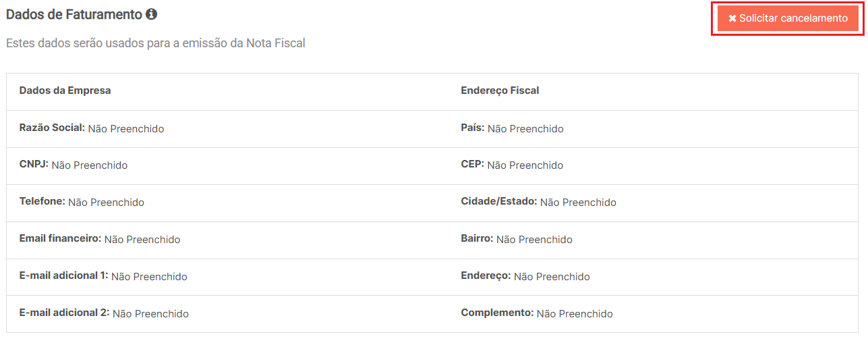This screenshot has width=868, height=343.
Task: Click the Dados de Faturamento heading
Action: [x=74, y=14]
